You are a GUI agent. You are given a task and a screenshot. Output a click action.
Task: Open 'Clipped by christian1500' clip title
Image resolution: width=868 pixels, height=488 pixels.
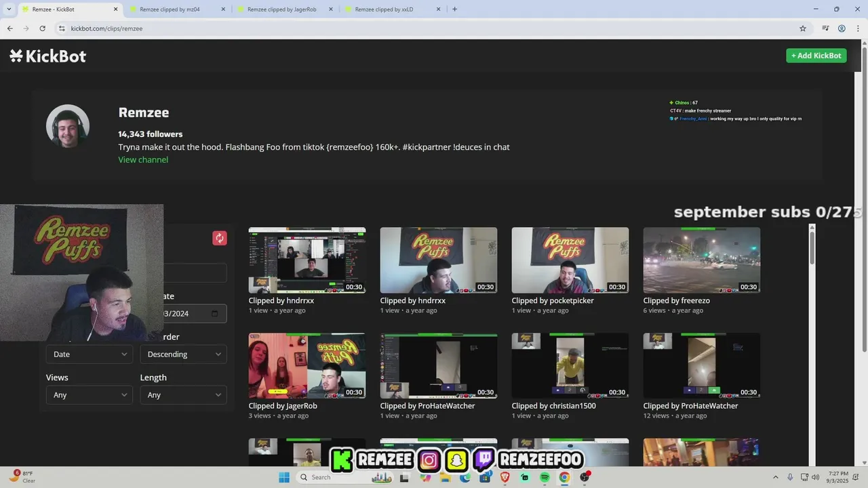point(554,406)
